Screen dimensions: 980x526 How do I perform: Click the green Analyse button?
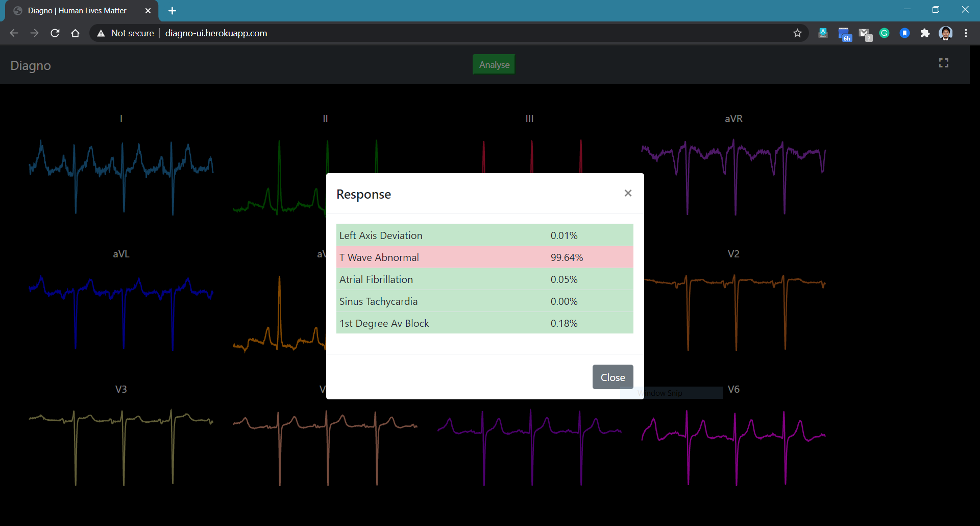pyautogui.click(x=494, y=65)
